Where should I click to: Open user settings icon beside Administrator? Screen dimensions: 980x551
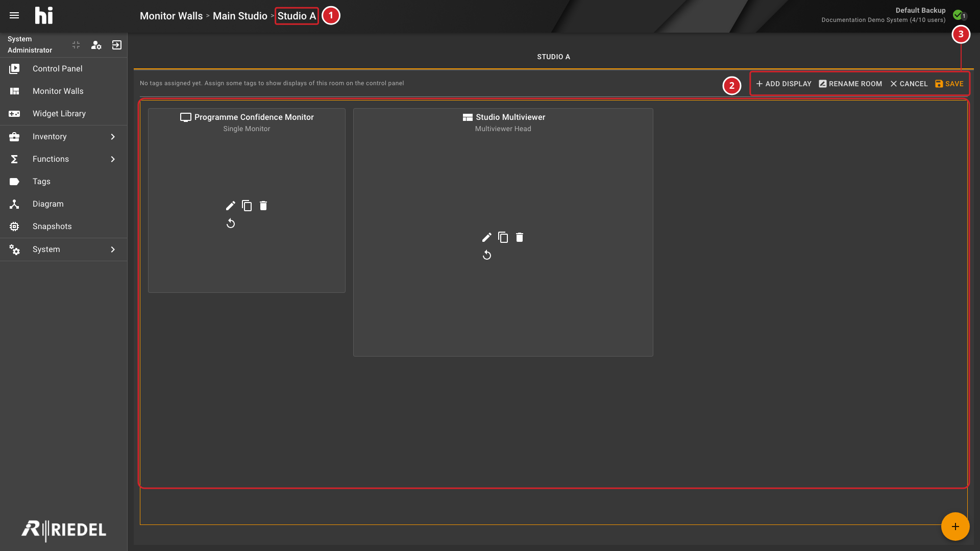[x=96, y=45]
